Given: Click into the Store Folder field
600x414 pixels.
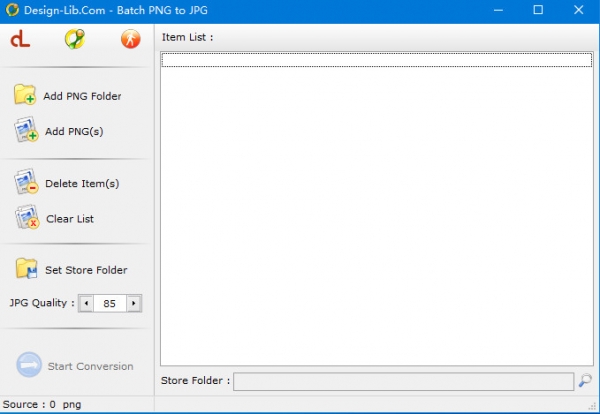Looking at the screenshot, I should pos(404,381).
